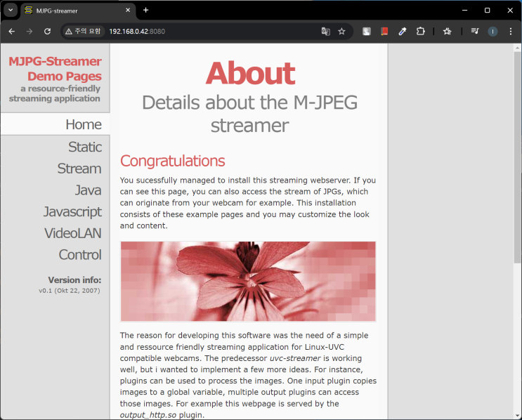Maximize the browser window
522x420 pixels.
coord(487,11)
